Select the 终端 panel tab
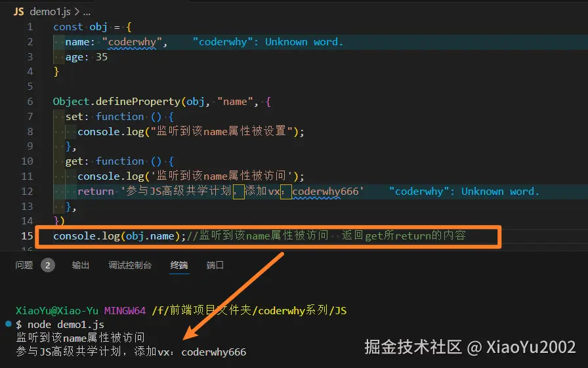Image resolution: width=588 pixels, height=368 pixels. 179,265
